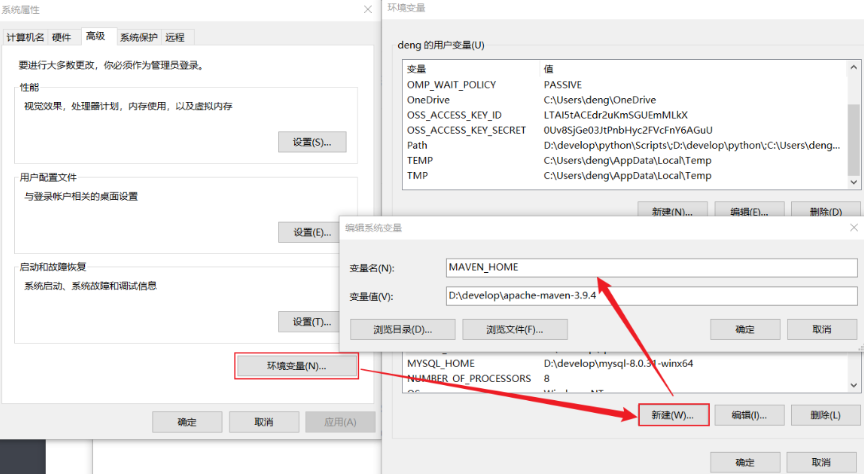Click 取消 in 编辑系统变量 dialog
Viewport: 864px width, 474px height.
pos(822,330)
